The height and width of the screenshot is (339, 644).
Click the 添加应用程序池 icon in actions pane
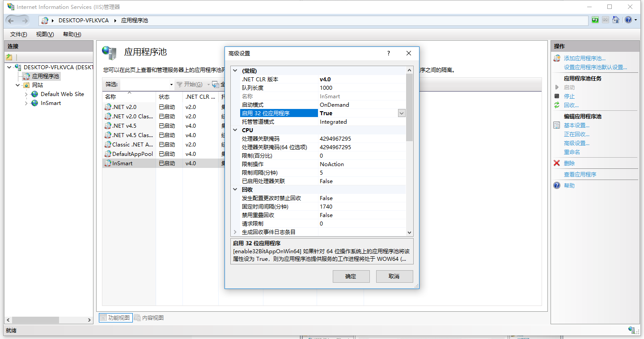(x=557, y=58)
